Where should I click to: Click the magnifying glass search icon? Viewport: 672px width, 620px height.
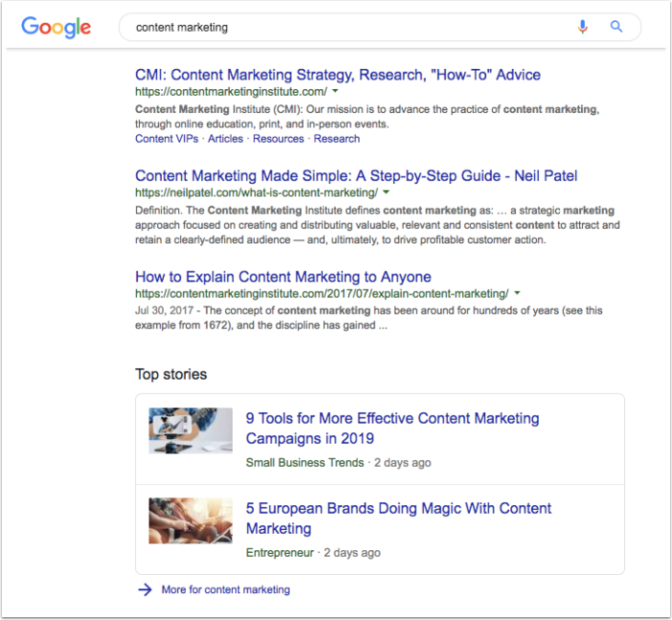[616, 27]
